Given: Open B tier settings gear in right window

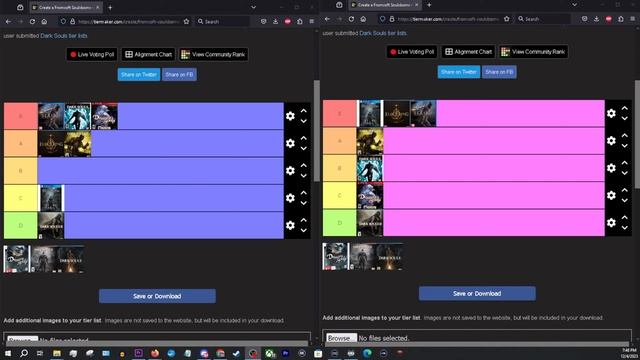Looking at the screenshot, I should pyautogui.click(x=611, y=168).
